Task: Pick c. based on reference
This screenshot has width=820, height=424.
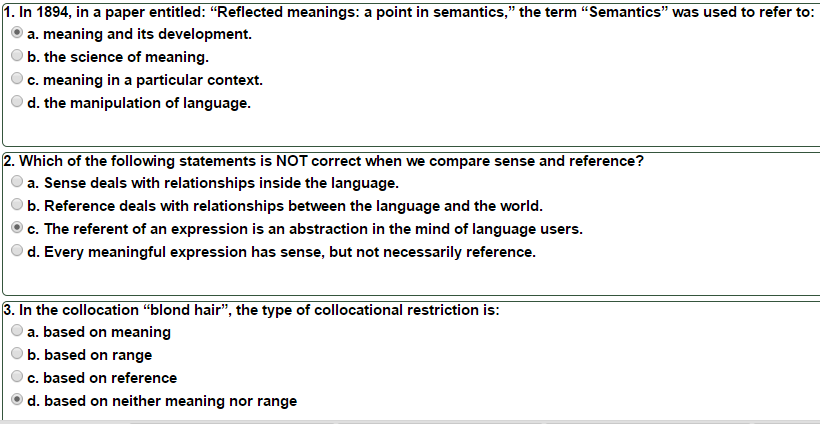Action: 17,376
